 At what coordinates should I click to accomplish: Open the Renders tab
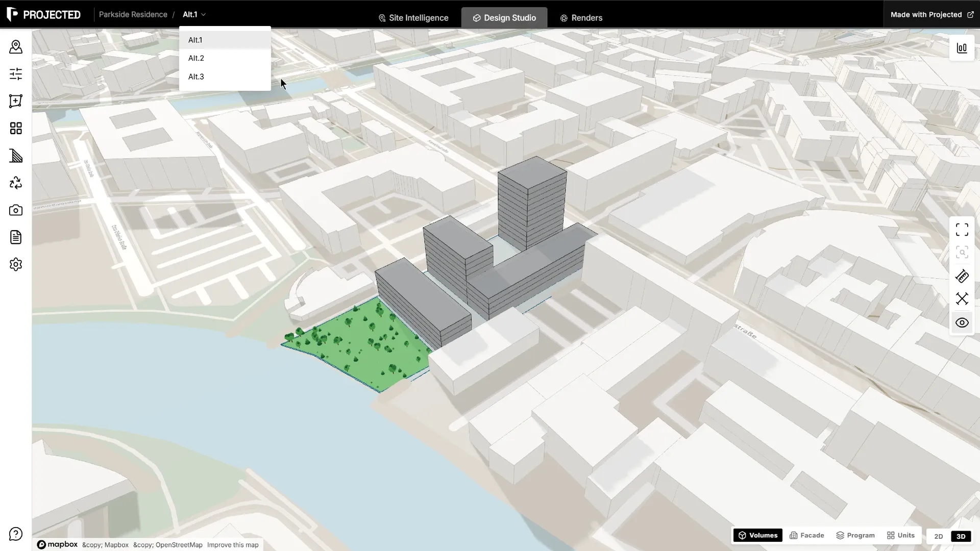point(581,18)
